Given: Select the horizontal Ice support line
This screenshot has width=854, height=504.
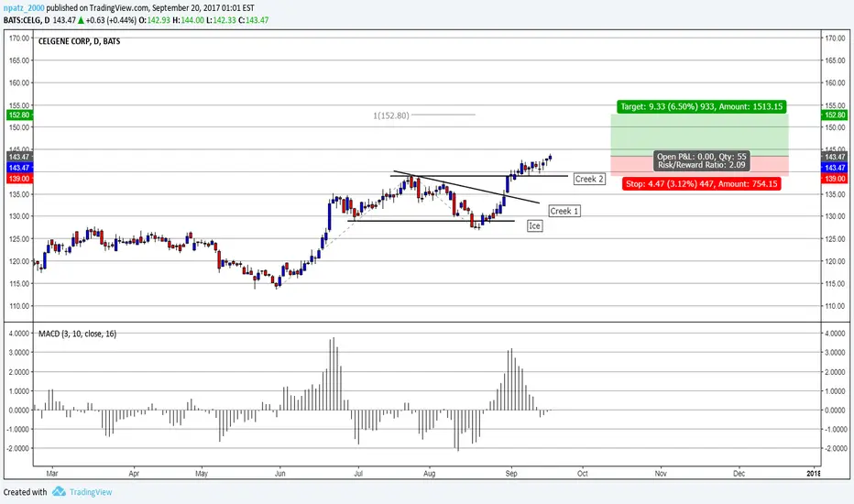Looking at the screenshot, I should 431,221.
